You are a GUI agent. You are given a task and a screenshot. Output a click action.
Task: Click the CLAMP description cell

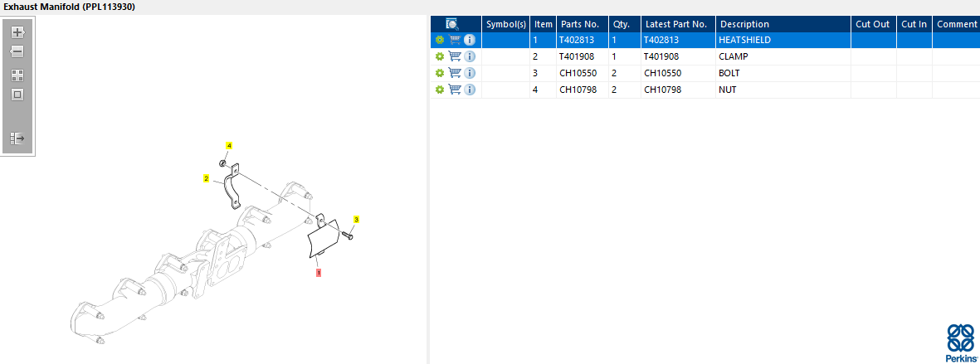[783, 57]
